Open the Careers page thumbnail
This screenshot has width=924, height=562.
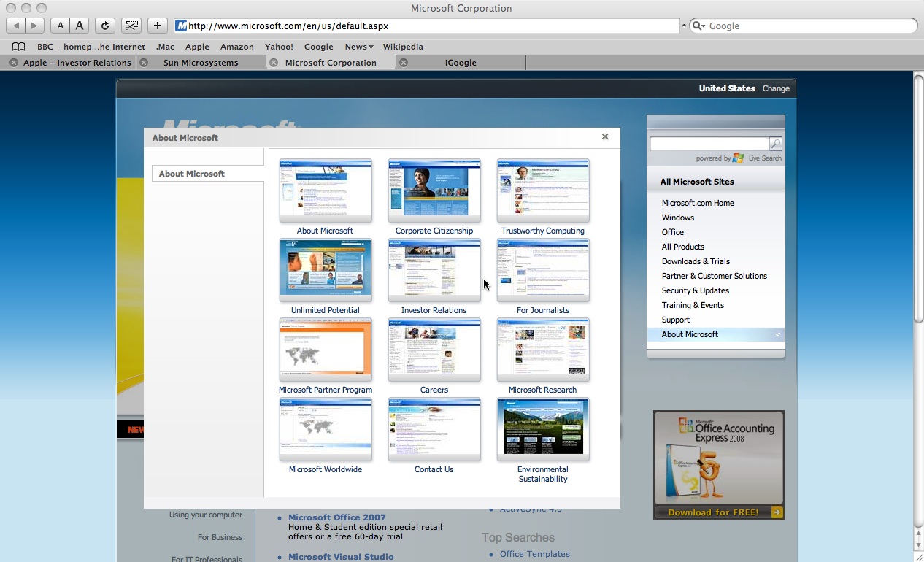[434, 349]
